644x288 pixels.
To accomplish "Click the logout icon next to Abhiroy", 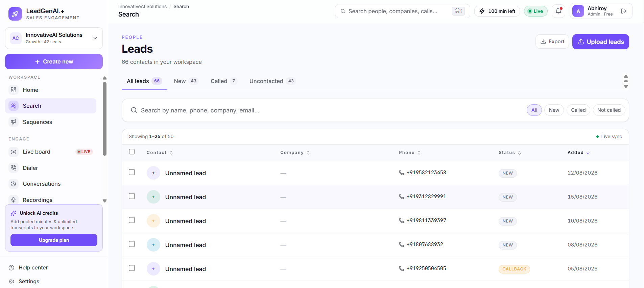I will (x=624, y=11).
